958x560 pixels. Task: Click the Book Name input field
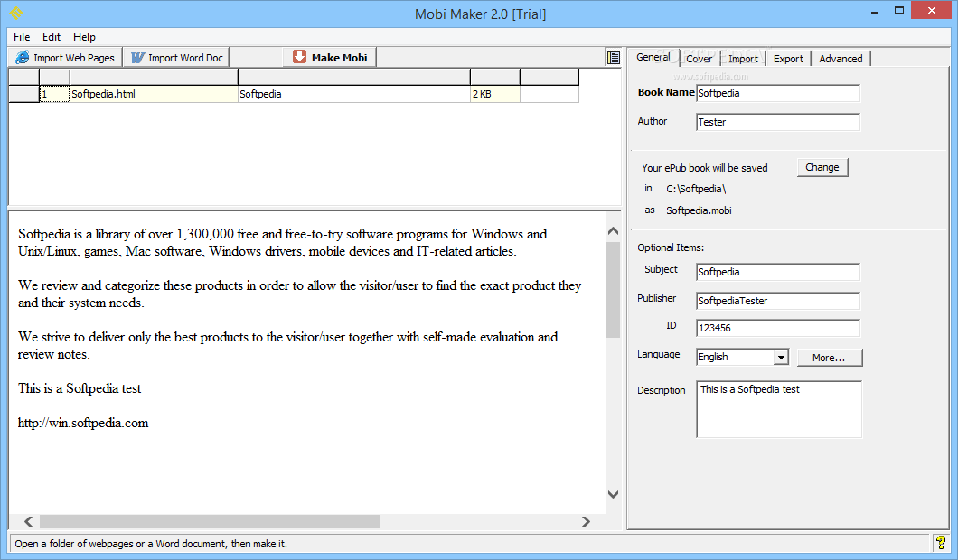(x=778, y=93)
